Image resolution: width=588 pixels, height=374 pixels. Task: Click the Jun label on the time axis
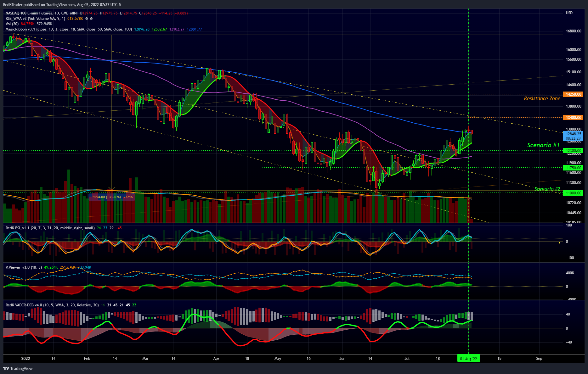click(342, 359)
